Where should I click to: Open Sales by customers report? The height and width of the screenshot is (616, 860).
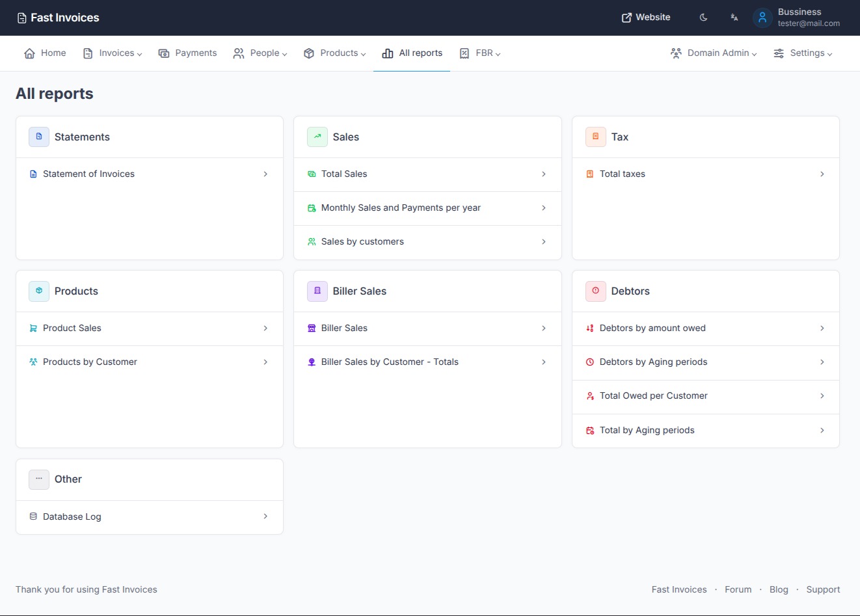click(x=427, y=242)
